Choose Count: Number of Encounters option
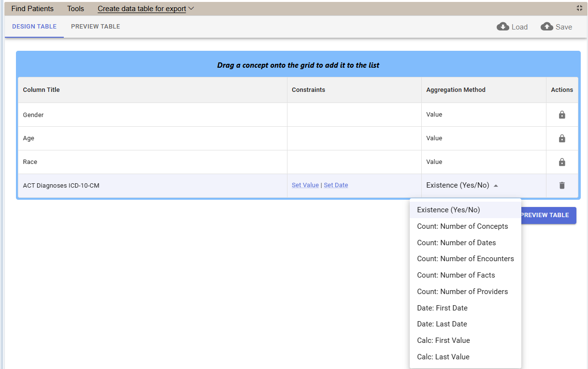The width and height of the screenshot is (588, 369). click(x=465, y=259)
